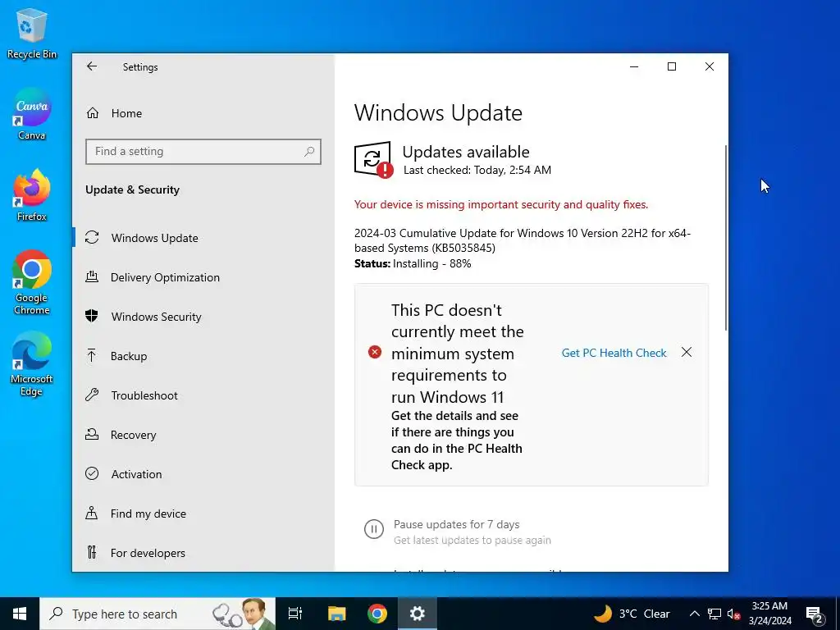
Task: Click the Updates available heading
Action: (x=466, y=152)
